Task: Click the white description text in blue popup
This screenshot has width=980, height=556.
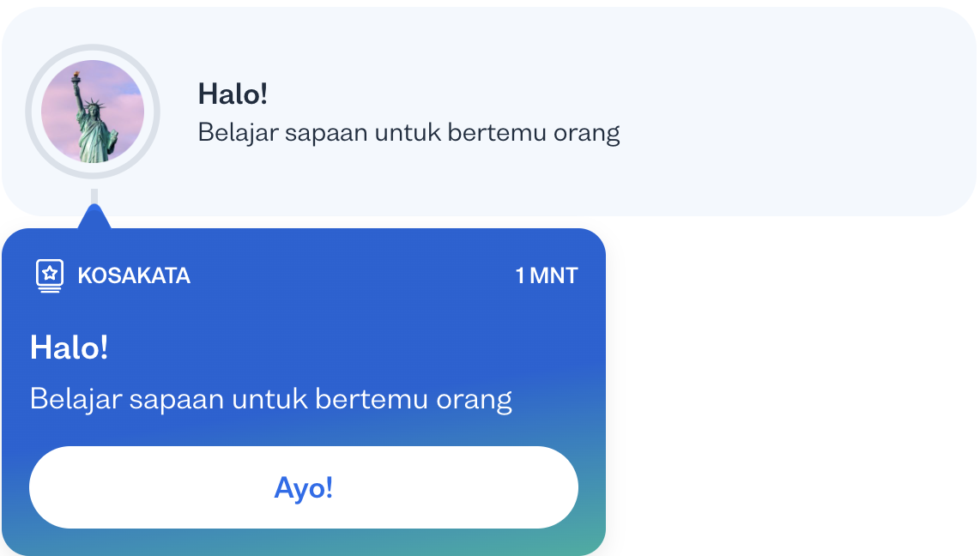Action: 271,399
